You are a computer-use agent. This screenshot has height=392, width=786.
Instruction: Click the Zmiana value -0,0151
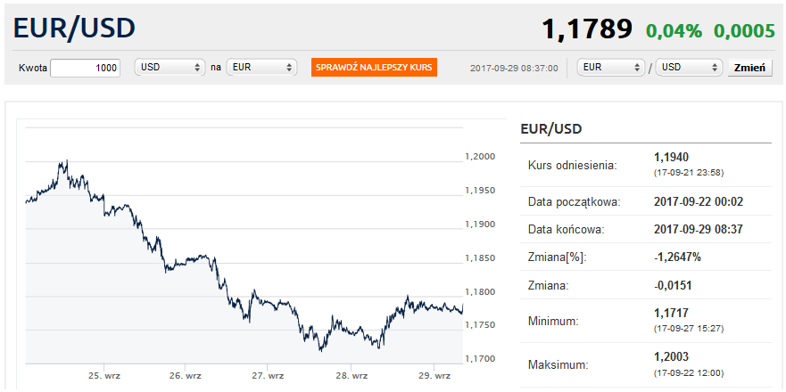673,286
